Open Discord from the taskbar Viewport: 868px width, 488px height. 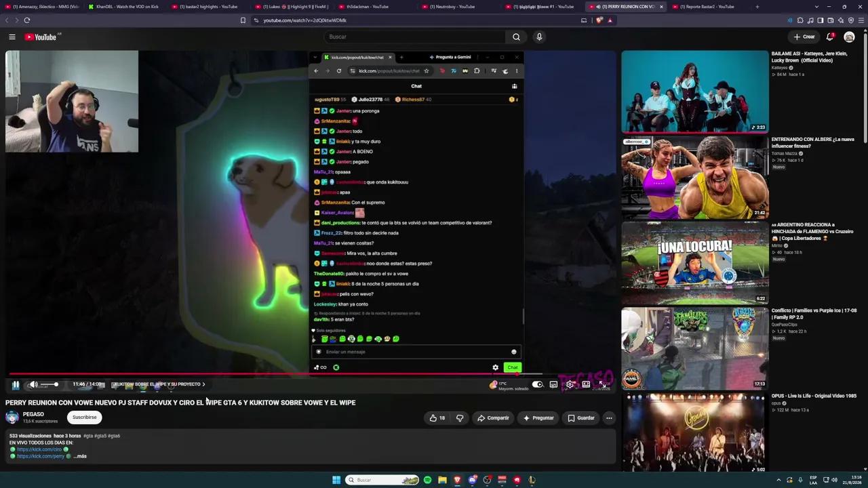click(x=472, y=480)
